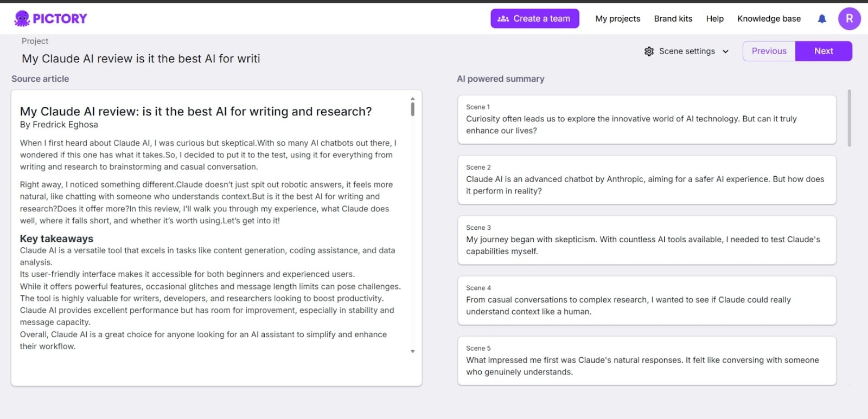Select the Scene 4 summary card
Image resolution: width=868 pixels, height=419 pixels.
click(647, 300)
